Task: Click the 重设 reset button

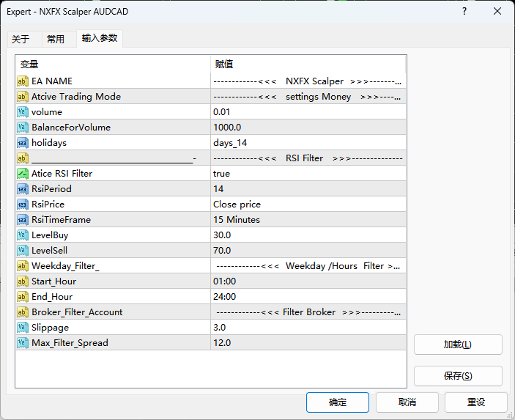Action: 476,402
